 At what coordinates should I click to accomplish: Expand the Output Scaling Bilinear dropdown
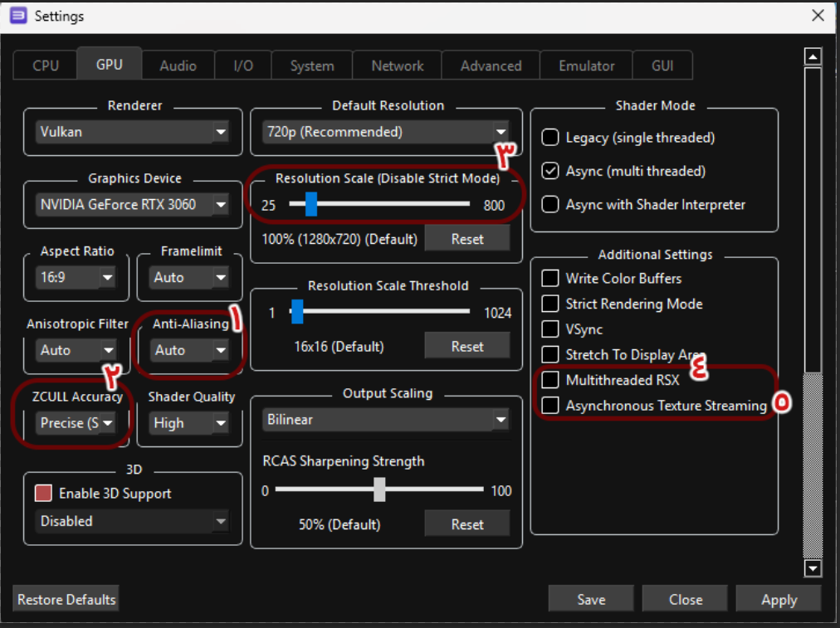[386, 419]
